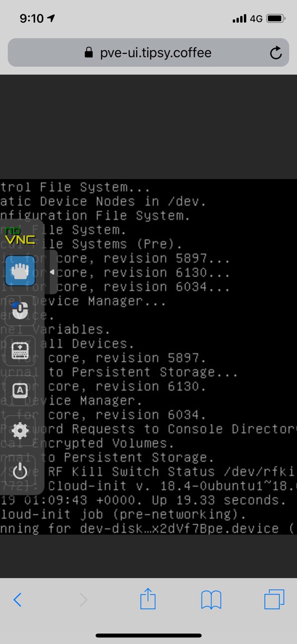Tap the forward navigation arrow
This screenshot has height=644, width=297.
point(83,600)
